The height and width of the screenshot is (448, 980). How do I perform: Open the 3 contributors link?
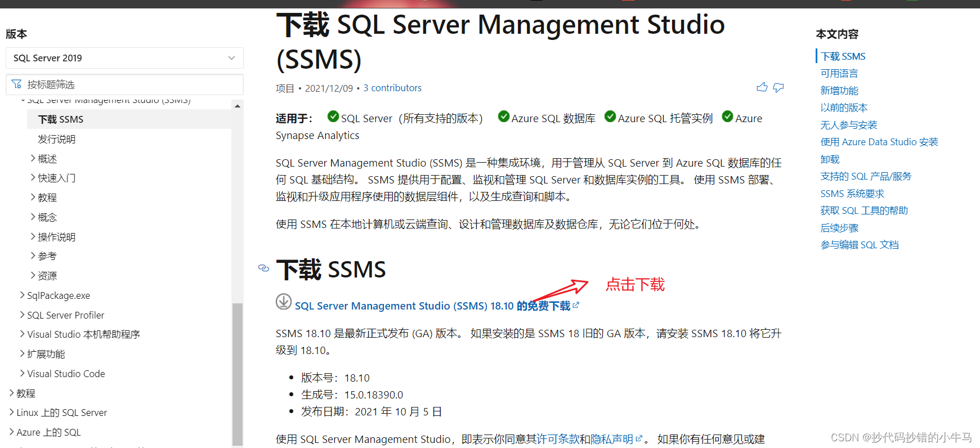(392, 88)
